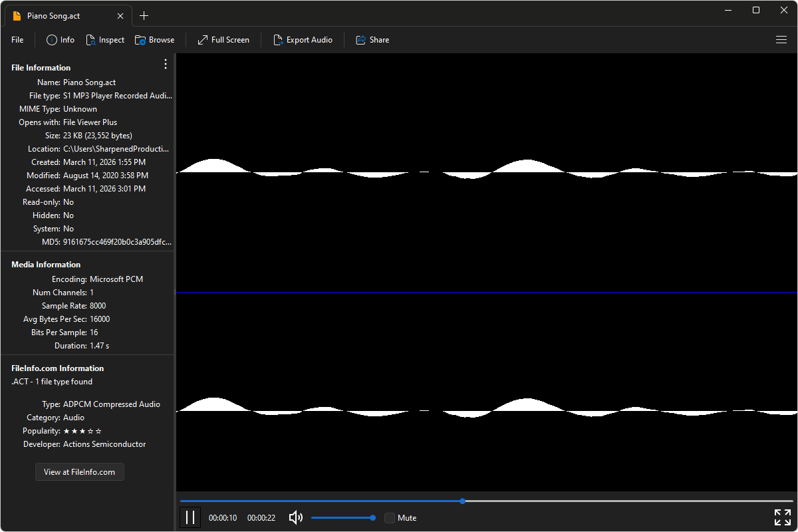Click View at FileInfo.com button
Viewport: 798px width, 532px height.
[x=80, y=472]
